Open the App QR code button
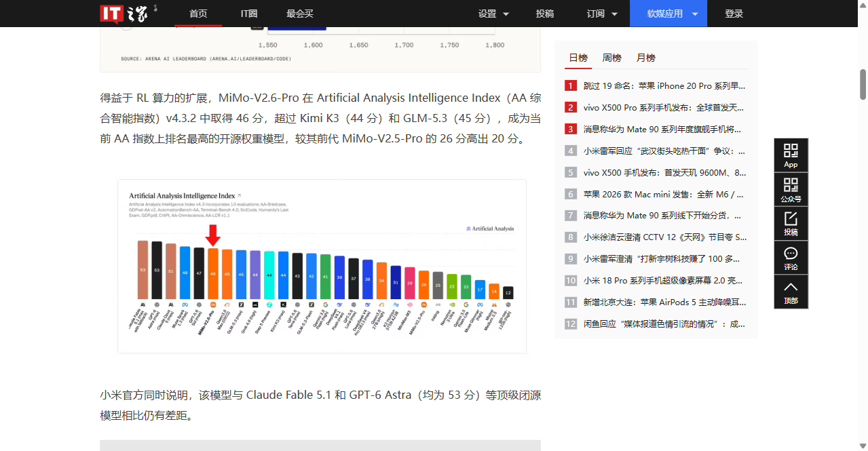 click(x=791, y=155)
